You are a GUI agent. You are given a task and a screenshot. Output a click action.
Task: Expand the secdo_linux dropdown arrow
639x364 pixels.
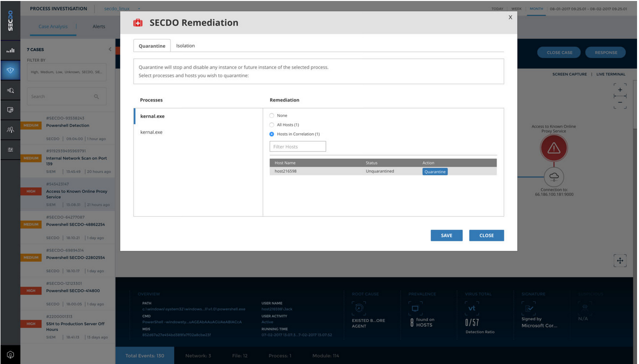(139, 9)
